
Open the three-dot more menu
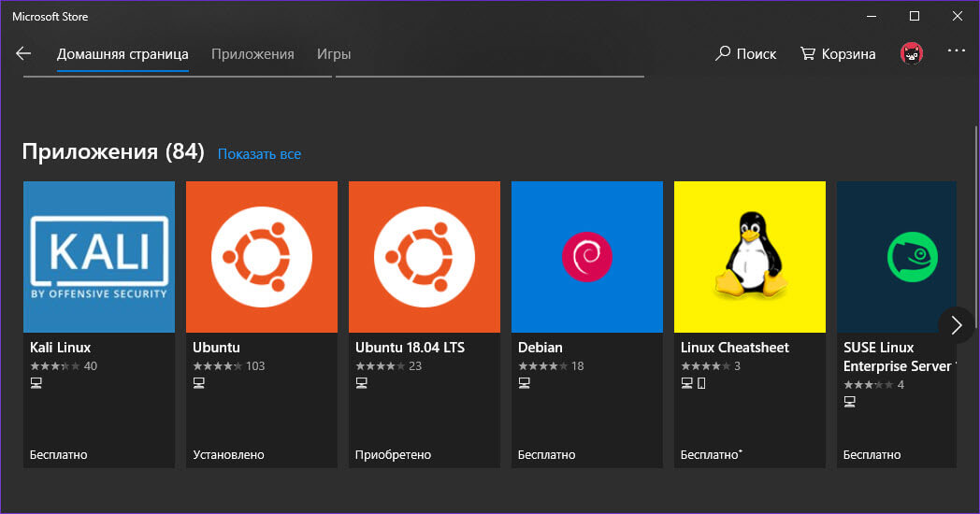(956, 50)
